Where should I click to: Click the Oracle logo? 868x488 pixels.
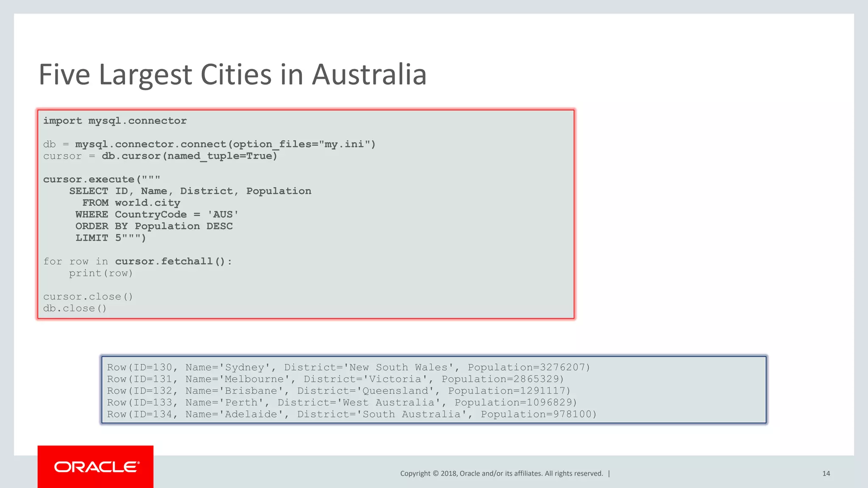coord(96,467)
